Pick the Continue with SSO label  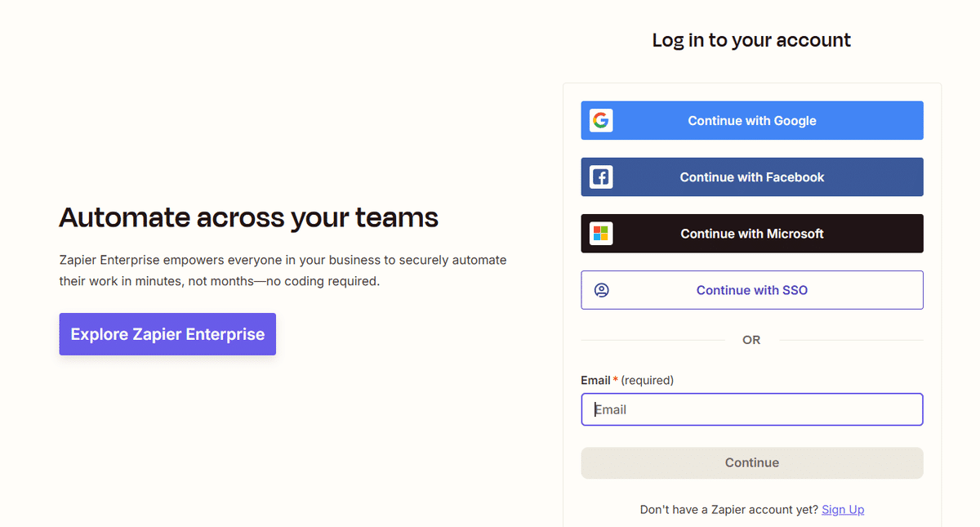click(752, 290)
